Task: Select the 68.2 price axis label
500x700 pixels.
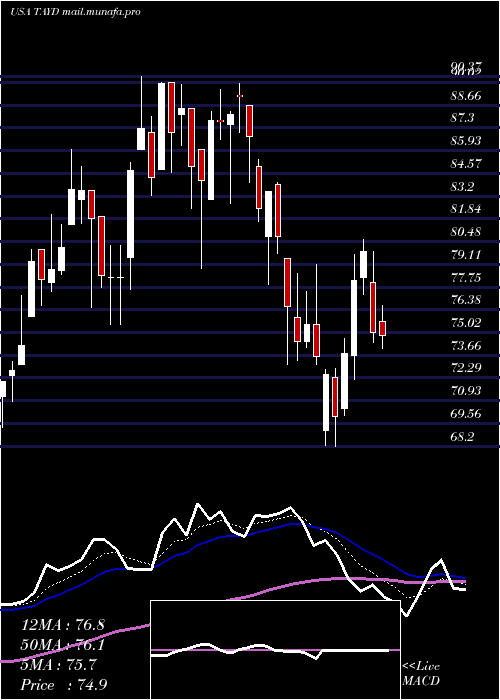Action: pos(462,436)
